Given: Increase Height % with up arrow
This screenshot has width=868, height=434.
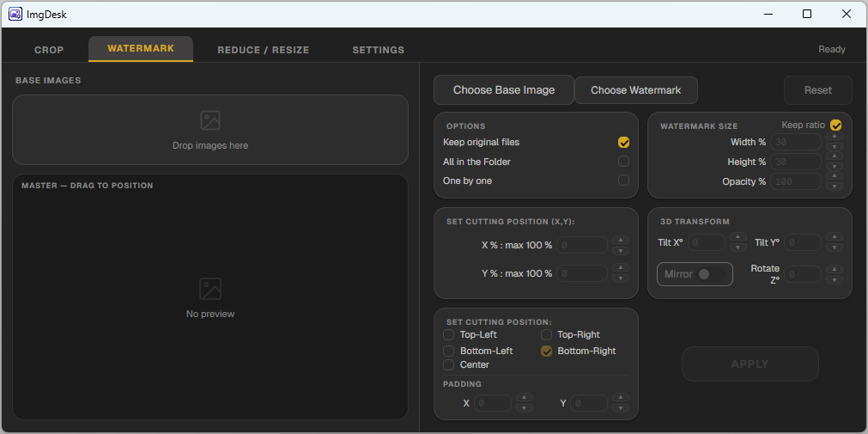Looking at the screenshot, I should 835,156.
